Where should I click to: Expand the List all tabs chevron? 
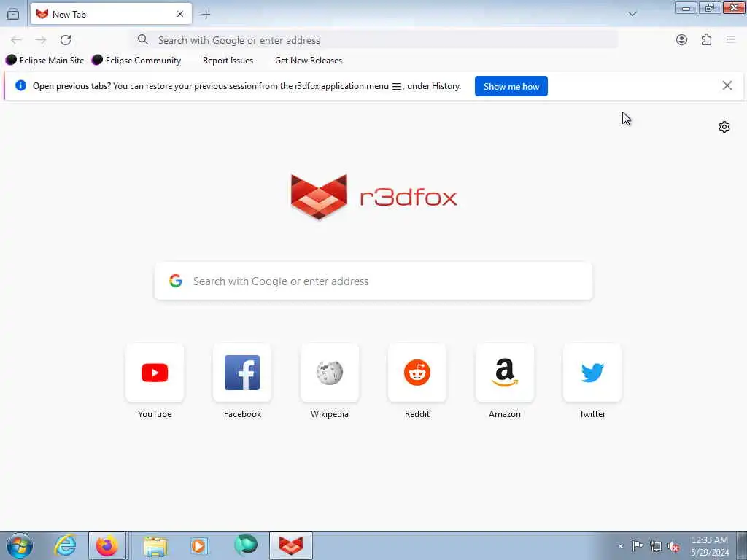coord(632,14)
